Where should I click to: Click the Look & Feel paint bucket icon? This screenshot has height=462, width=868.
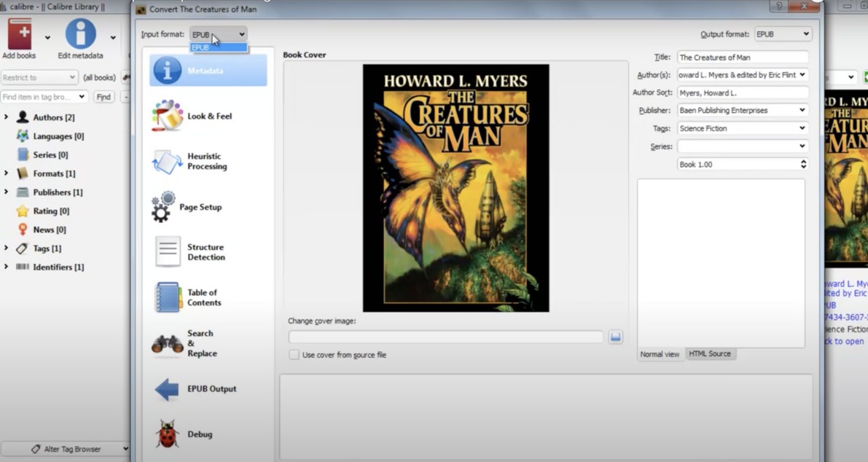point(167,115)
